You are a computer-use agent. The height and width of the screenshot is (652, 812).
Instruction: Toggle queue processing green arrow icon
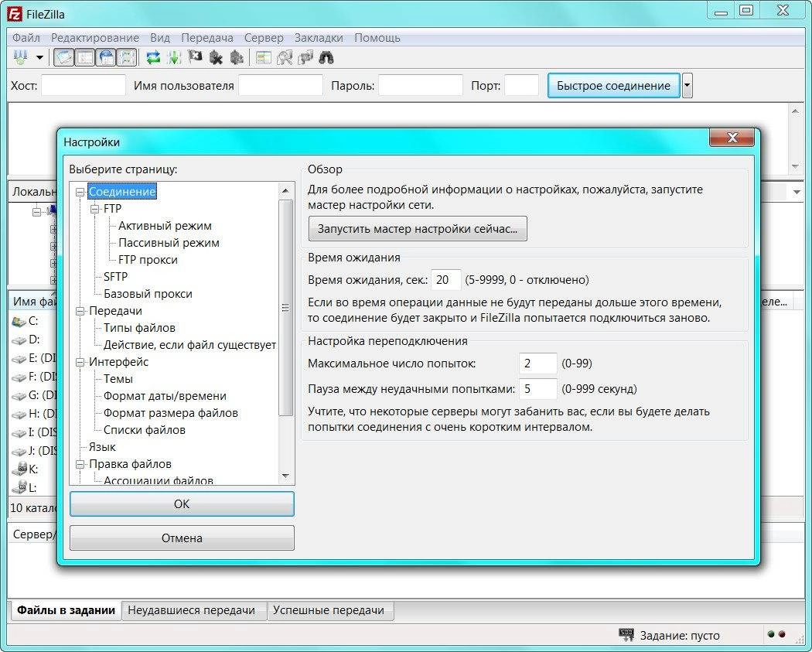[174, 57]
